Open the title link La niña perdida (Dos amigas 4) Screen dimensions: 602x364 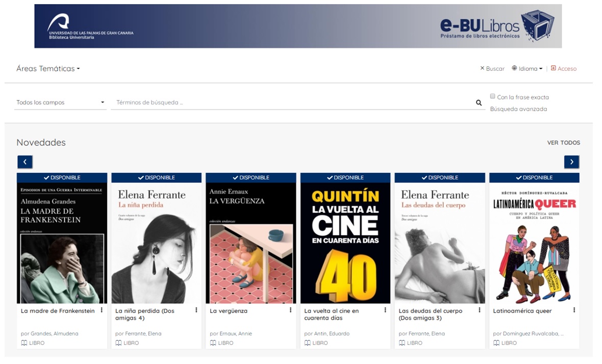click(145, 315)
